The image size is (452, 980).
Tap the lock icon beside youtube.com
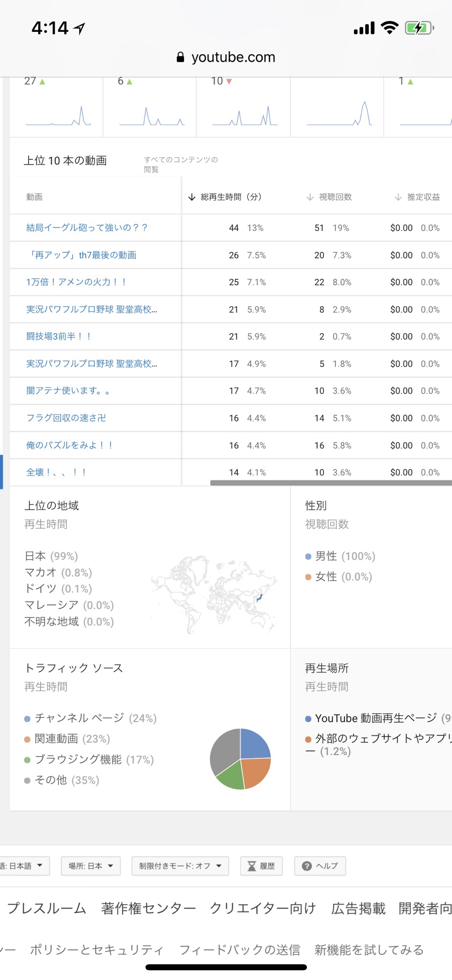[180, 57]
